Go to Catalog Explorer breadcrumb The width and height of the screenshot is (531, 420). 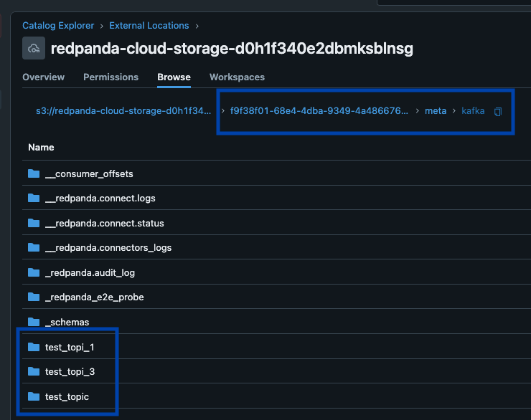point(58,25)
